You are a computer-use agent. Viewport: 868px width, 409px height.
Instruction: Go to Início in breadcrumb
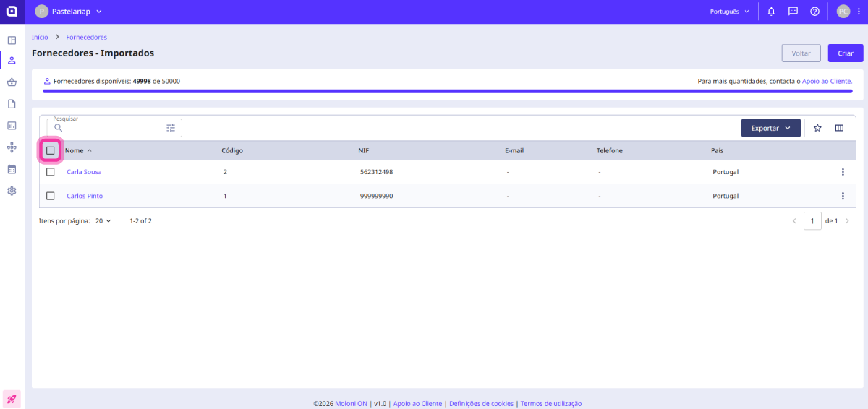click(x=40, y=37)
